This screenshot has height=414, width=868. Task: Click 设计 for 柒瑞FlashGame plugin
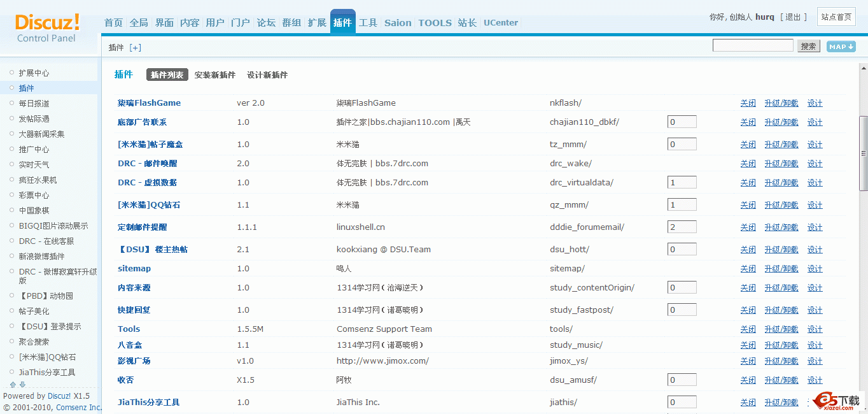click(815, 103)
